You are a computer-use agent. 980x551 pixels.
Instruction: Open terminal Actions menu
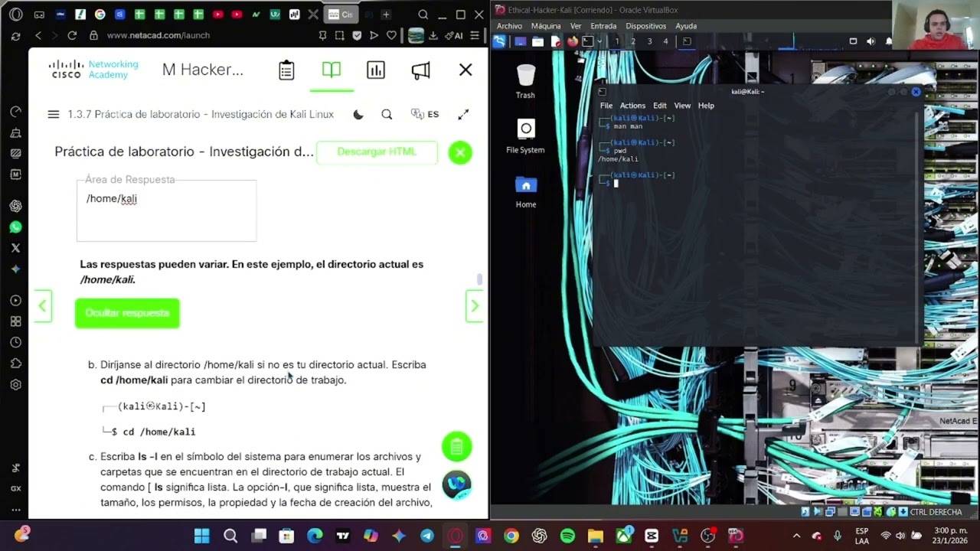click(632, 106)
